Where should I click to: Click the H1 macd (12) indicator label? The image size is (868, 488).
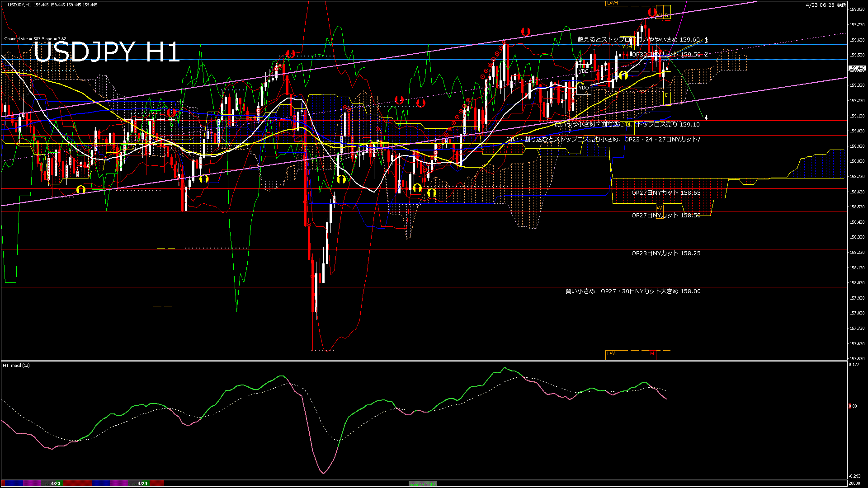click(x=16, y=365)
